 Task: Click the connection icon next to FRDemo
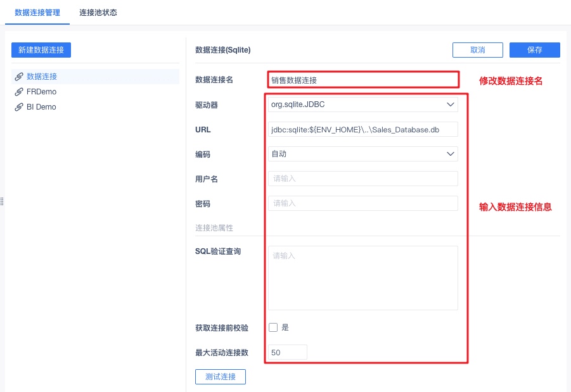pyautogui.click(x=19, y=92)
